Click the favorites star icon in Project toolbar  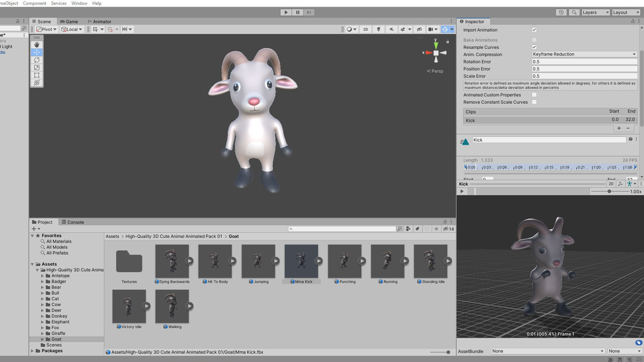[x=436, y=229]
